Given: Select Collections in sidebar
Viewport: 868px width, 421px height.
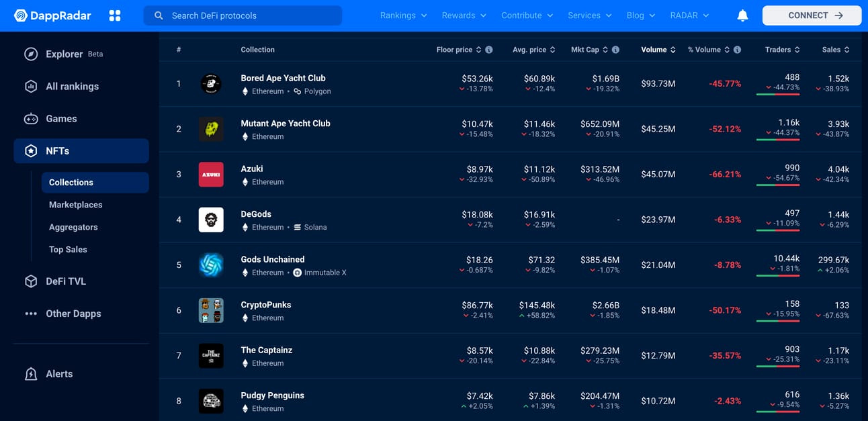Looking at the screenshot, I should click(95, 183).
